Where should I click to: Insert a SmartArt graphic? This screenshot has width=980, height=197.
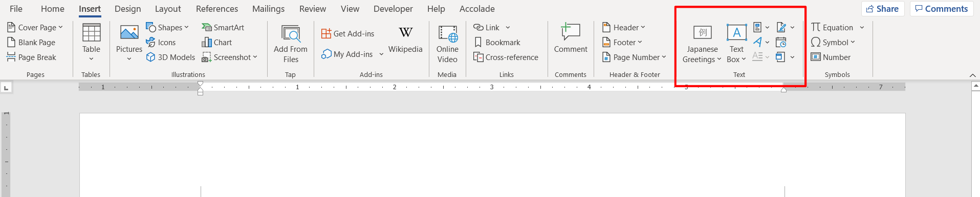pos(223,27)
